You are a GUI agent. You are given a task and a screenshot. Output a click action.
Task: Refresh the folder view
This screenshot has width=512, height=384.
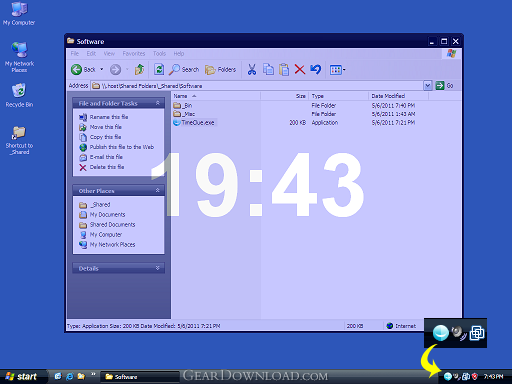coord(159,69)
